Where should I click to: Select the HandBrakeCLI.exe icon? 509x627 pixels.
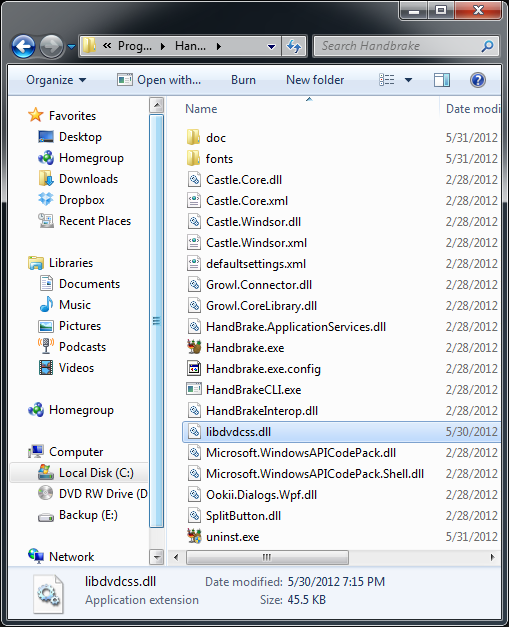click(194, 389)
